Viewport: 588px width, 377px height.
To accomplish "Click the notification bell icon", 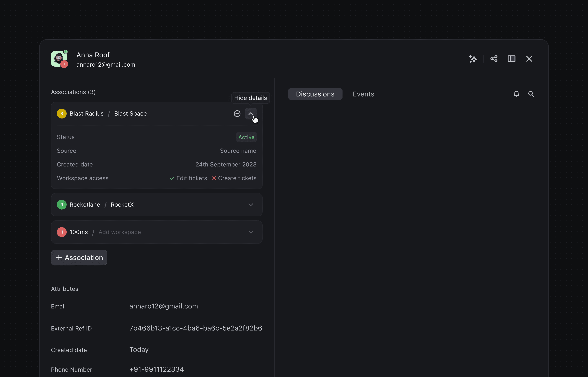I will (516, 94).
